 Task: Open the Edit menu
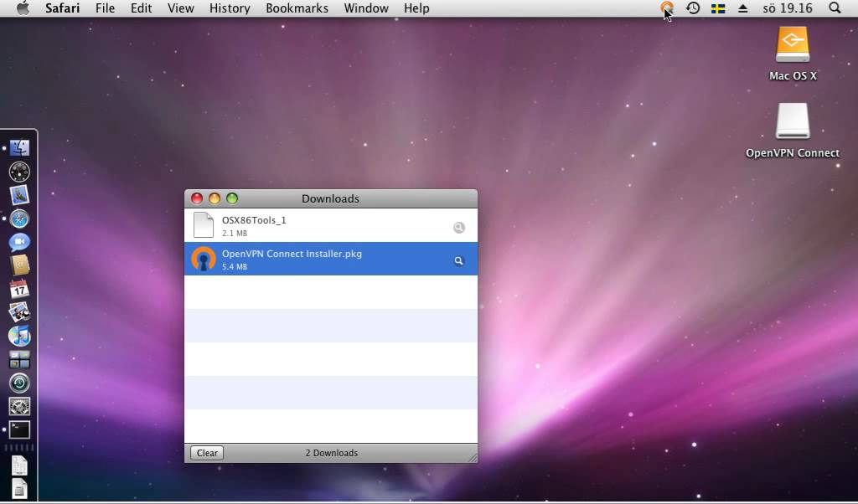(141, 8)
